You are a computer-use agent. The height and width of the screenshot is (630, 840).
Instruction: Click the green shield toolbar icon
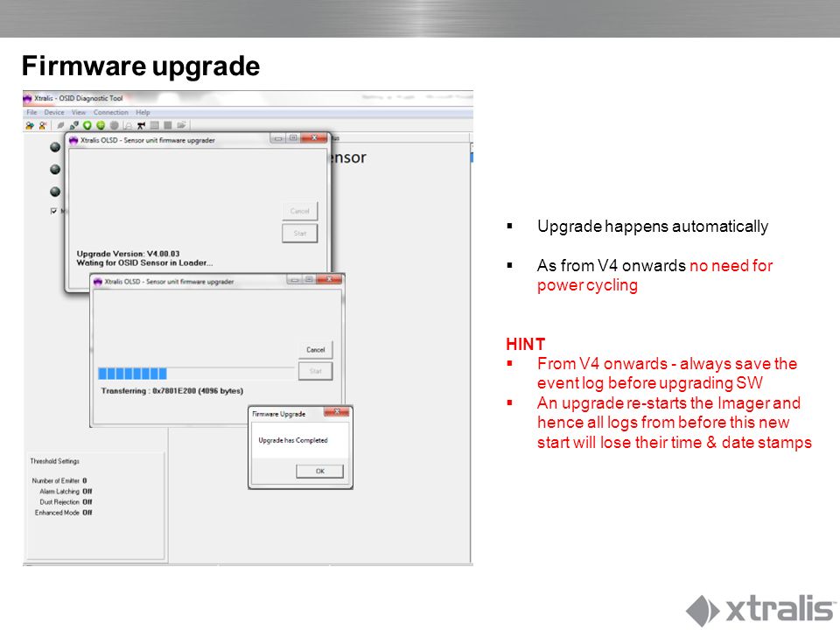coord(87,125)
